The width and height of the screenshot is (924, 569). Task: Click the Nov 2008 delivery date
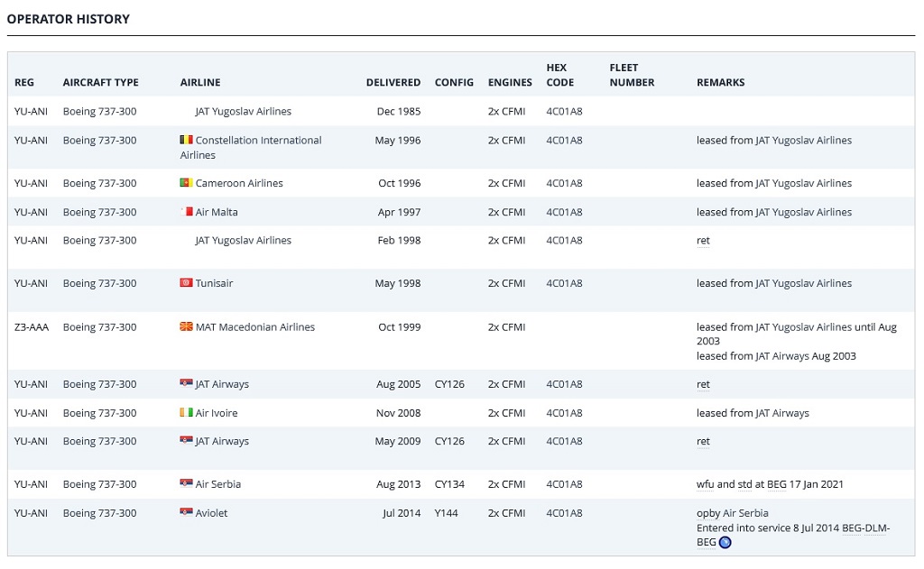398,413
